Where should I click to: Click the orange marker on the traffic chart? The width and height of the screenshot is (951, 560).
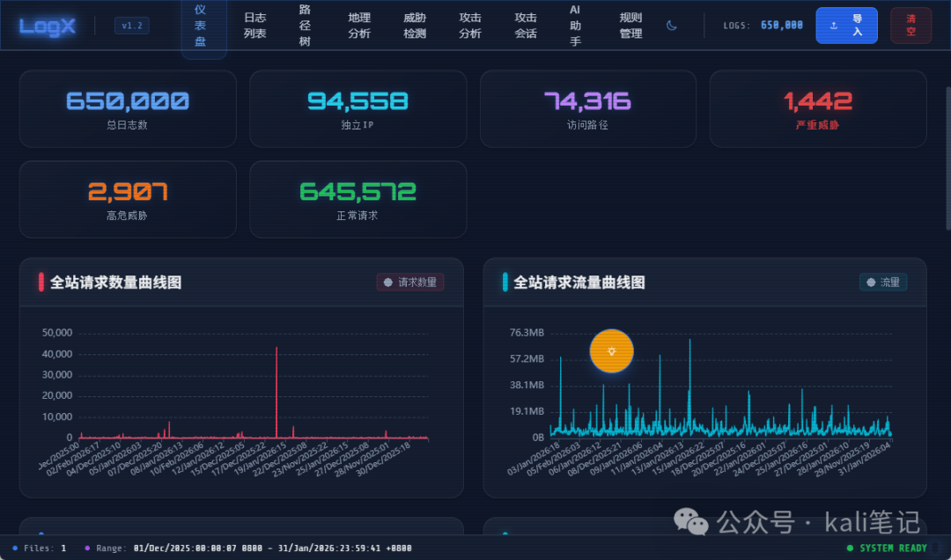pyautogui.click(x=611, y=351)
